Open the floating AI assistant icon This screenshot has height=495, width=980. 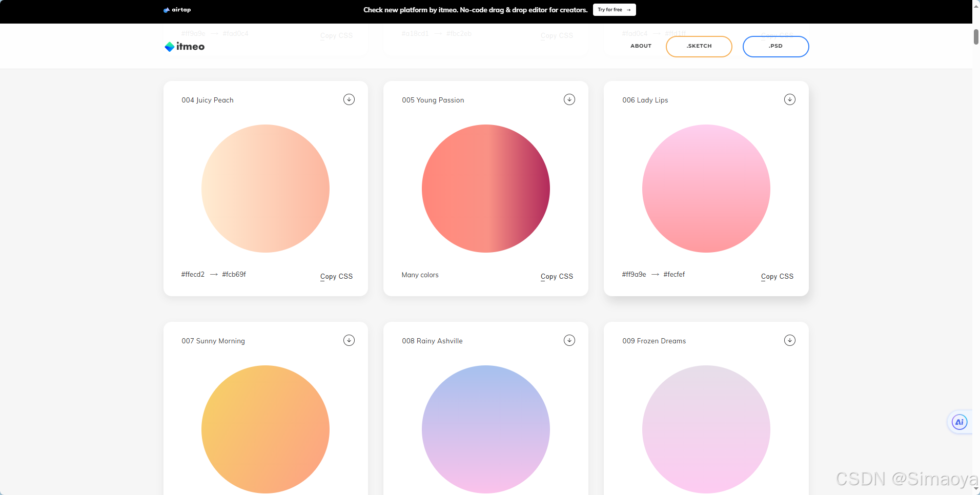[959, 422]
